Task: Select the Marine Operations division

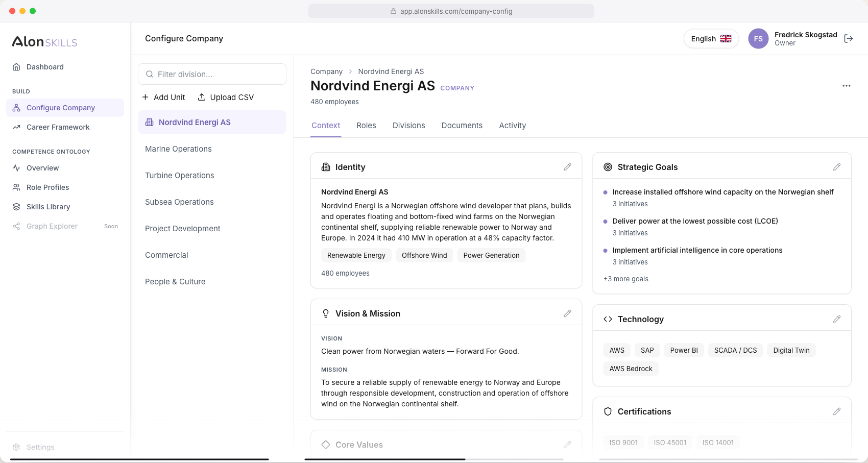Action: pos(212,149)
